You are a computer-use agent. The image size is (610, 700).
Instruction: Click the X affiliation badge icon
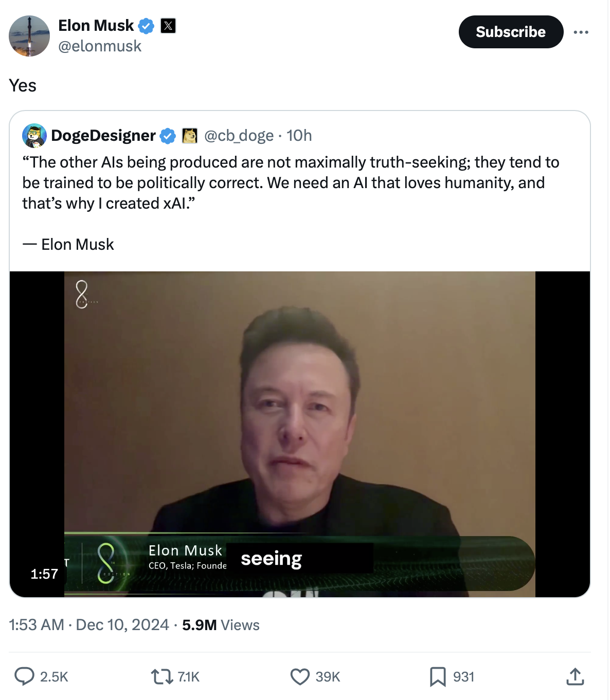coord(168,26)
